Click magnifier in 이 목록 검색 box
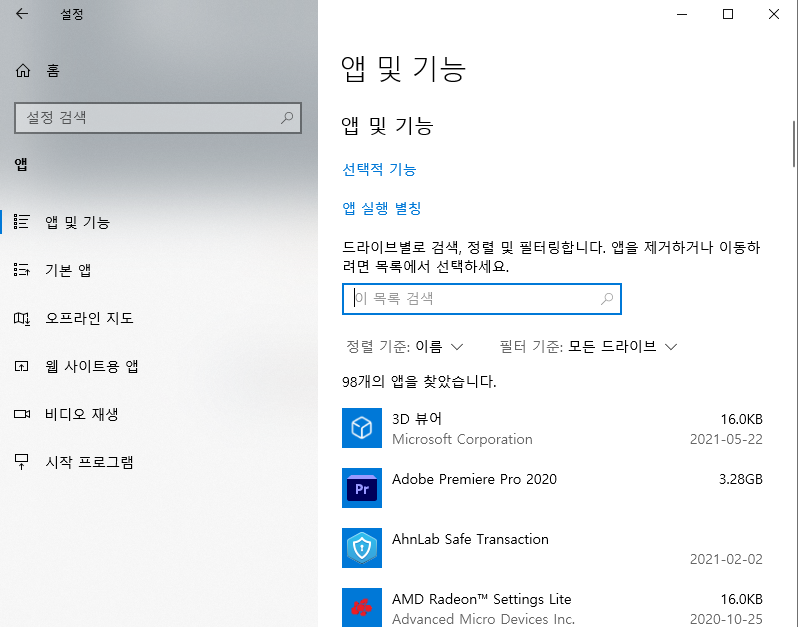Screen dimensions: 798x627 coord(607,299)
